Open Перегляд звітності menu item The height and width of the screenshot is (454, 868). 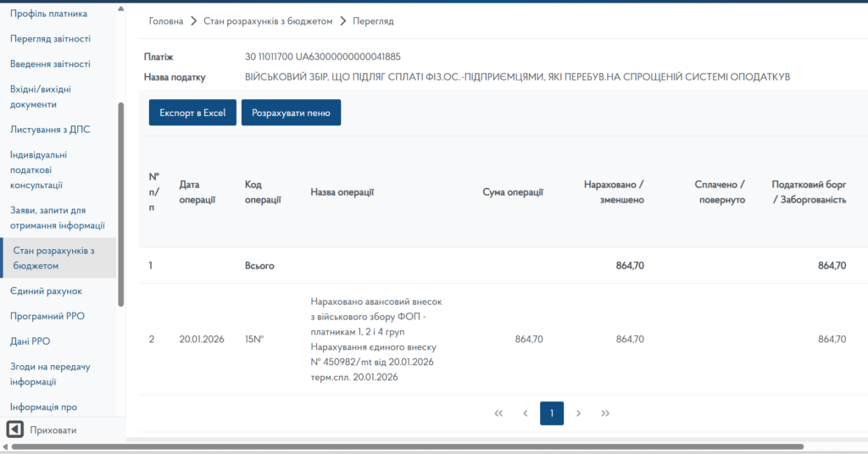[50, 39]
